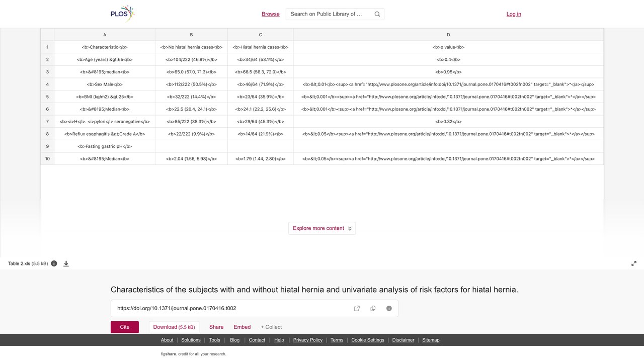Screen dimensions: 644x362
Task: Click Download (5.5 kB) button
Action: [x=174, y=327]
